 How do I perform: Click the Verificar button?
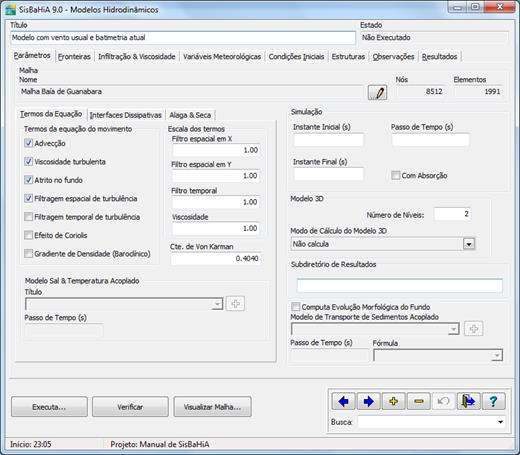(x=130, y=407)
